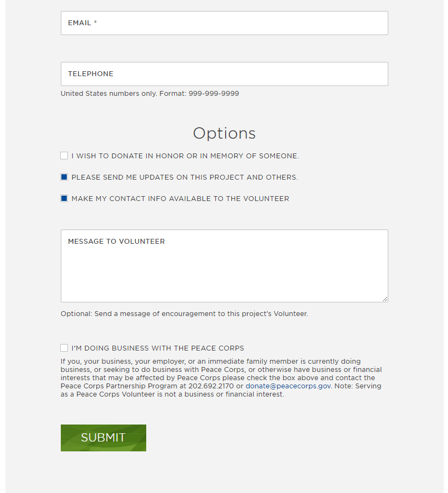Click the 'I wish to donate in honor' label text
The height and width of the screenshot is (493, 448).
(185, 156)
